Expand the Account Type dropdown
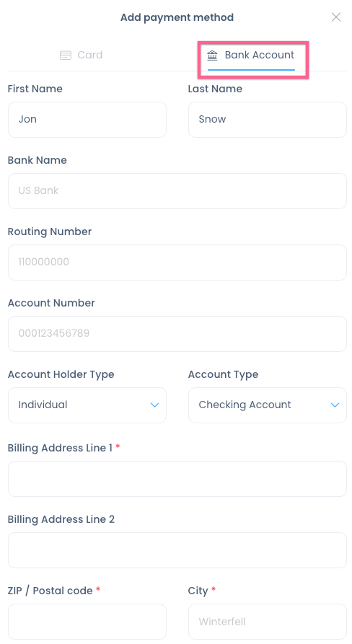This screenshot has width=352, height=644. (x=268, y=405)
